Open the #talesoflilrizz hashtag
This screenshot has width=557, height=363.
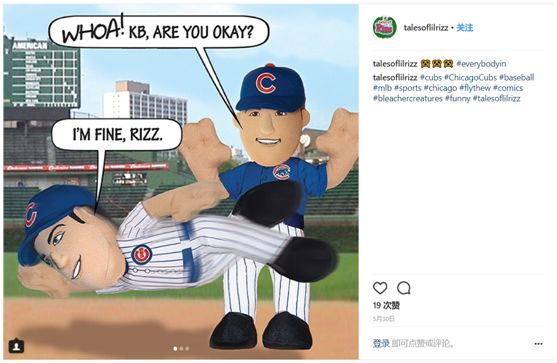pyautogui.click(x=496, y=98)
